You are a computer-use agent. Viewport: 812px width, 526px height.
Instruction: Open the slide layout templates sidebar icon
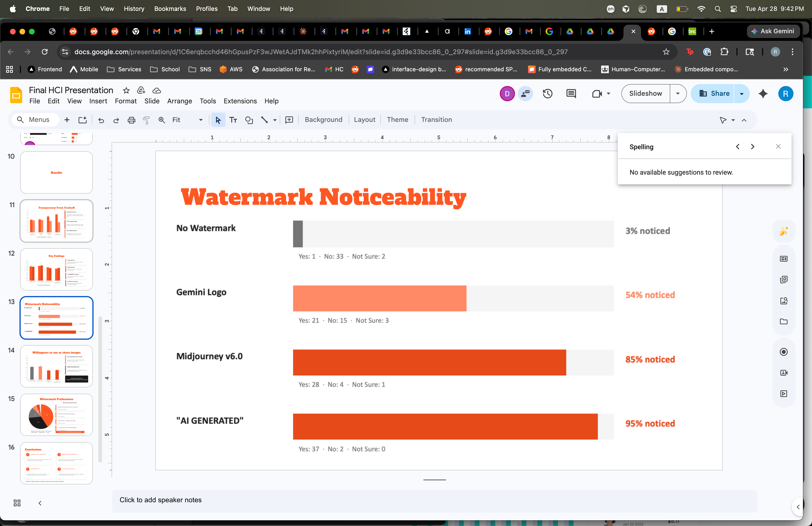click(784, 259)
